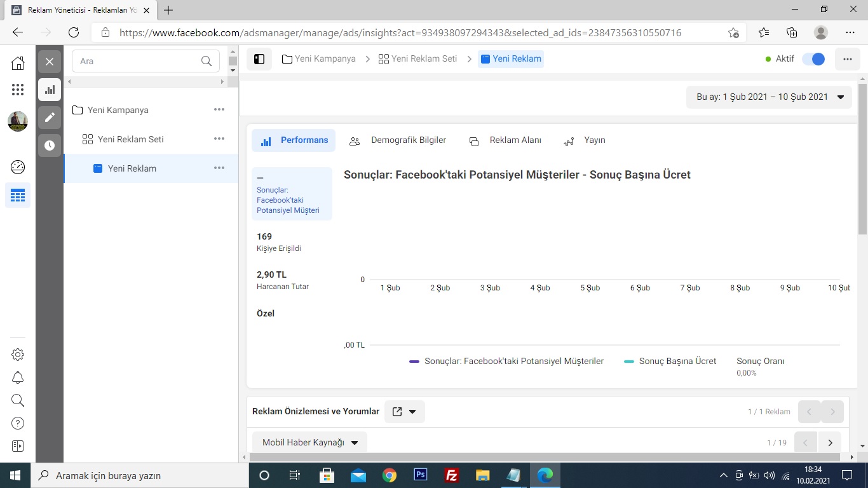Select Yeni Reklam in the tree
This screenshot has height=488, width=868.
click(132, 168)
